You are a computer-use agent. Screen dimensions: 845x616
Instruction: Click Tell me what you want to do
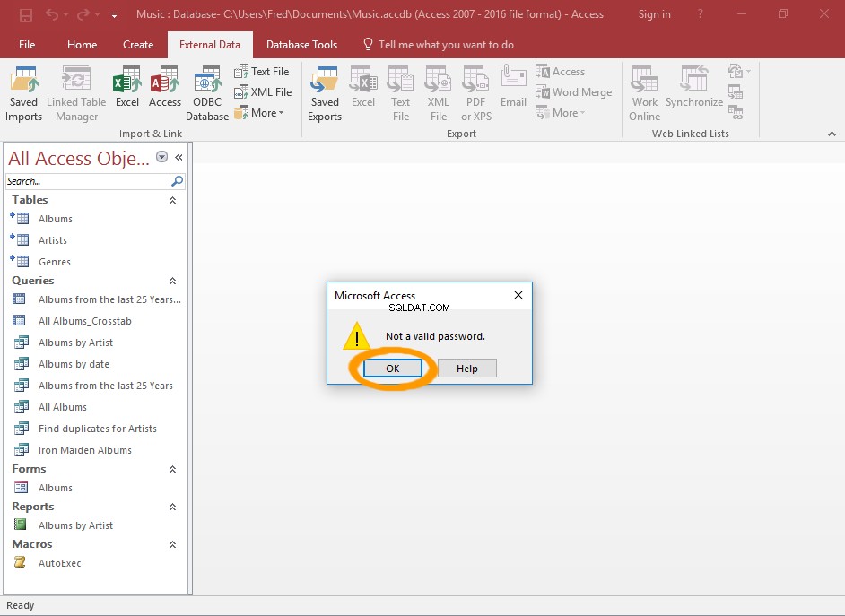440,45
